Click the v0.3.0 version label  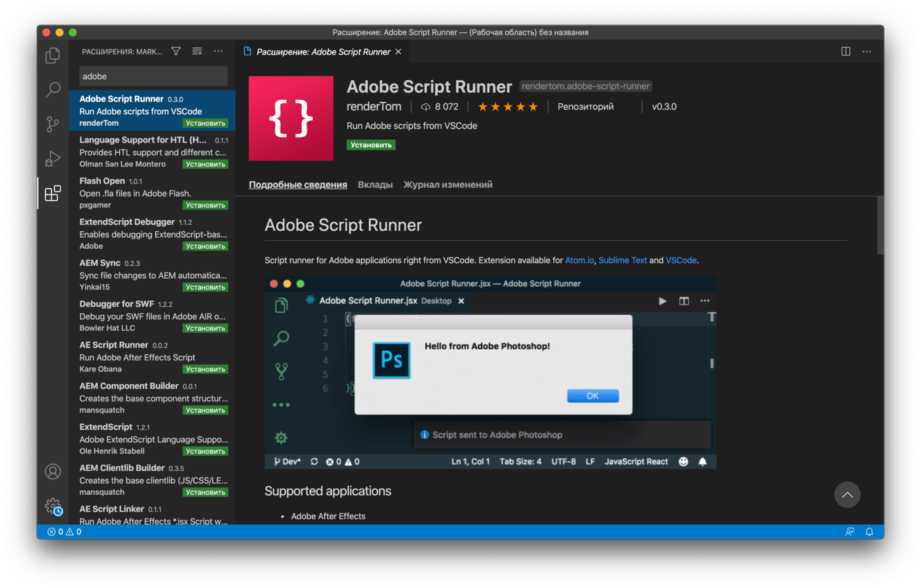click(664, 107)
